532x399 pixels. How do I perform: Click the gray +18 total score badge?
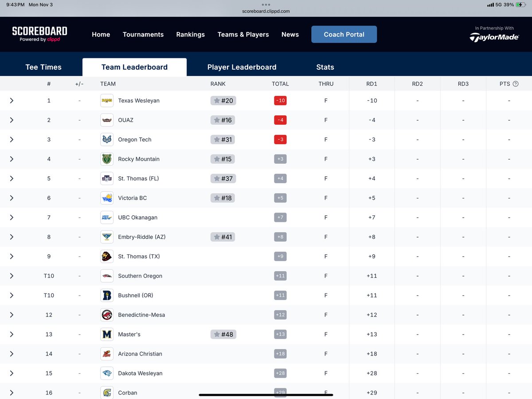(x=280, y=354)
